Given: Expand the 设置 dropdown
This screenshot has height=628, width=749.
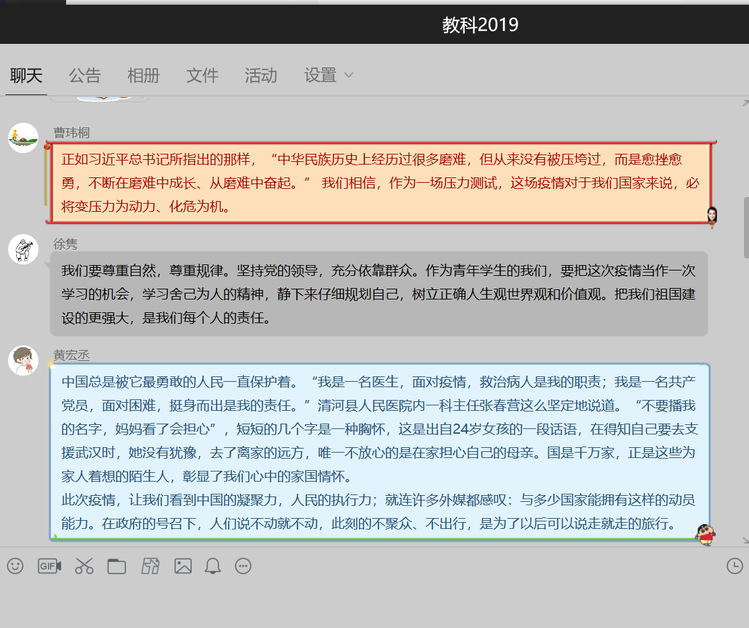Looking at the screenshot, I should [x=329, y=75].
